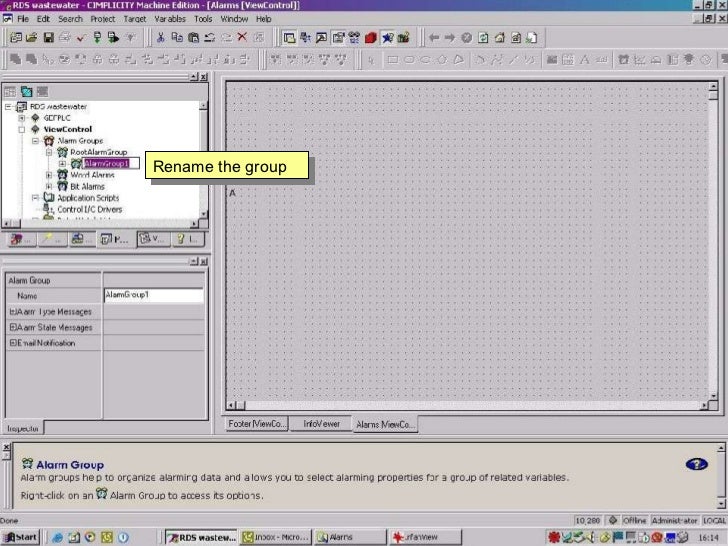
Task: Switch to IrfanView taskbar button
Action: (x=425, y=537)
